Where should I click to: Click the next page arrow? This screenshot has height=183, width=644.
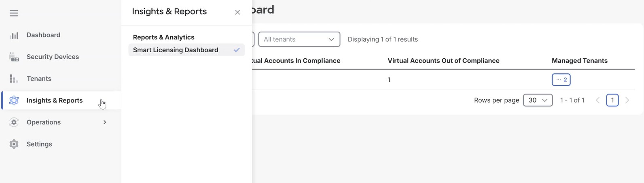click(627, 100)
